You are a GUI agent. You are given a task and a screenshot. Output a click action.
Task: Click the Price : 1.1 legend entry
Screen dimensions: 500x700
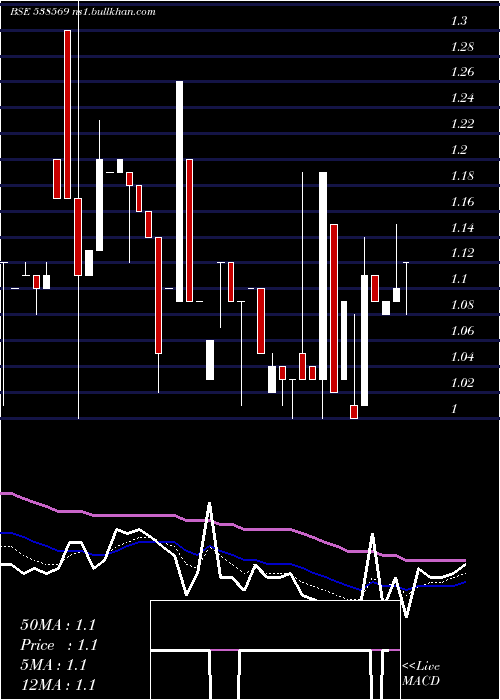coord(59,645)
